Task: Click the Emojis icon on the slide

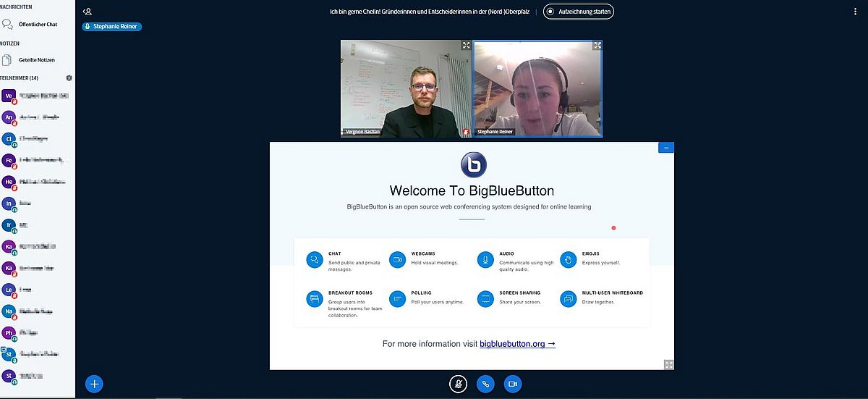Action: (x=569, y=259)
